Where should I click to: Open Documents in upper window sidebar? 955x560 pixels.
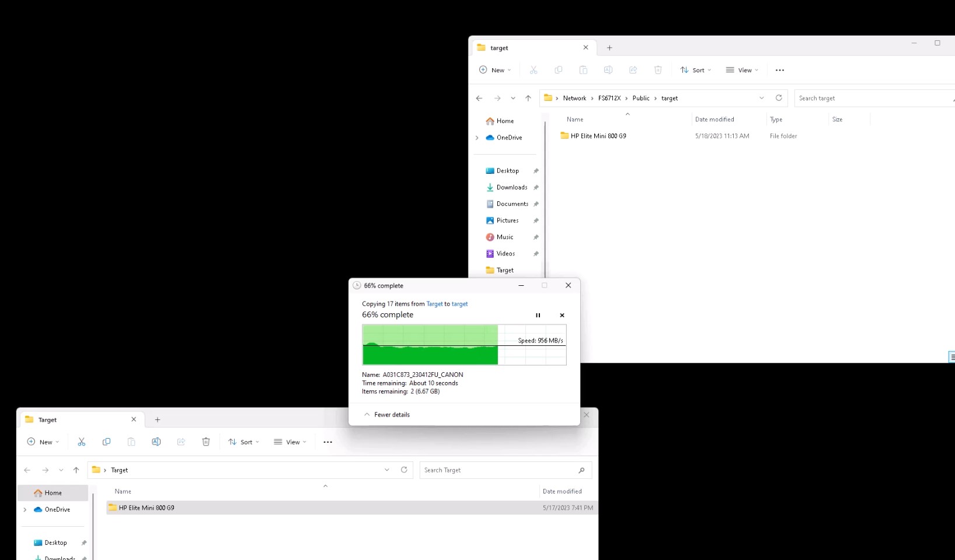[x=512, y=204]
